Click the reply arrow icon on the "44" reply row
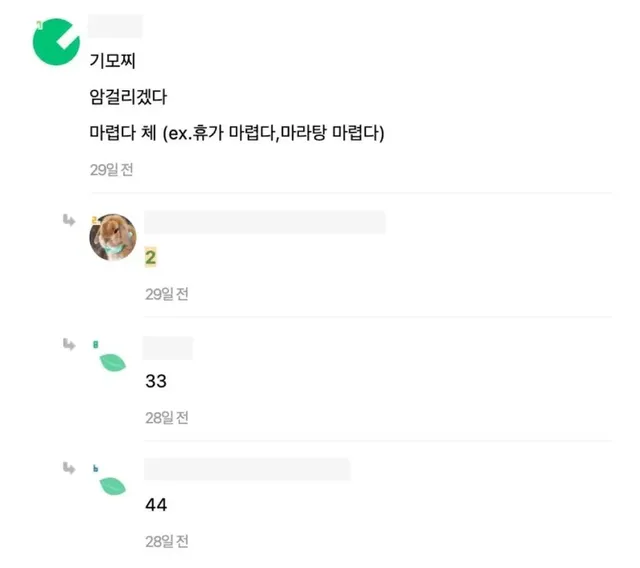 69,467
